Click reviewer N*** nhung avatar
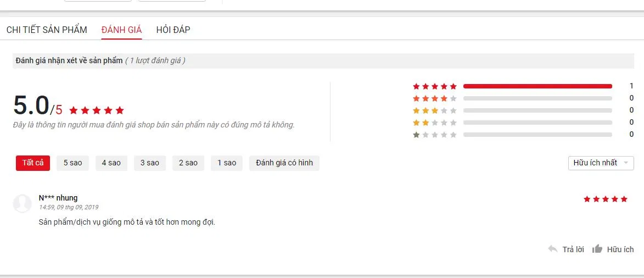 click(22, 203)
